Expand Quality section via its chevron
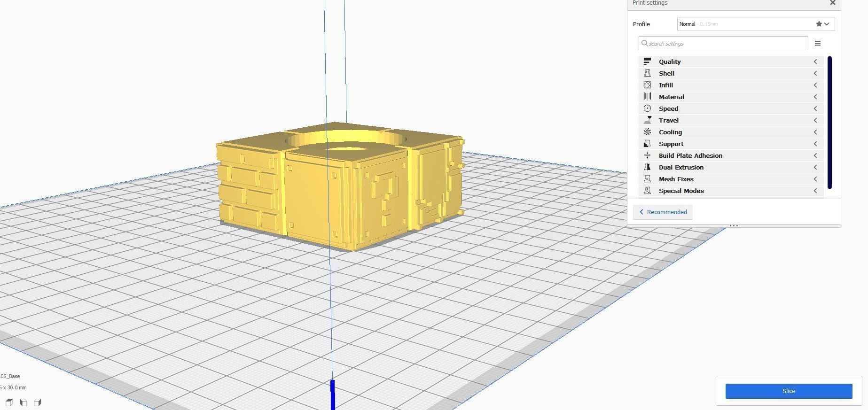Viewport: 868px width, 410px height. pyautogui.click(x=815, y=62)
